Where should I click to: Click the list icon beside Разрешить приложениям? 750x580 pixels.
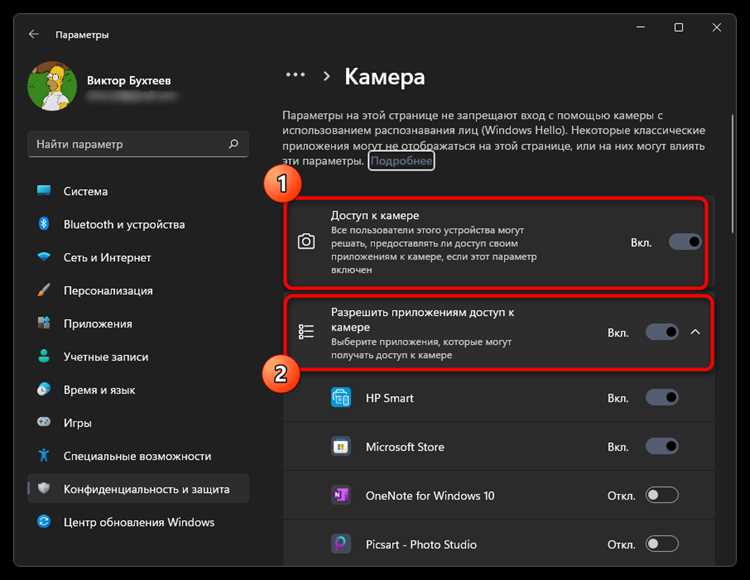click(306, 332)
